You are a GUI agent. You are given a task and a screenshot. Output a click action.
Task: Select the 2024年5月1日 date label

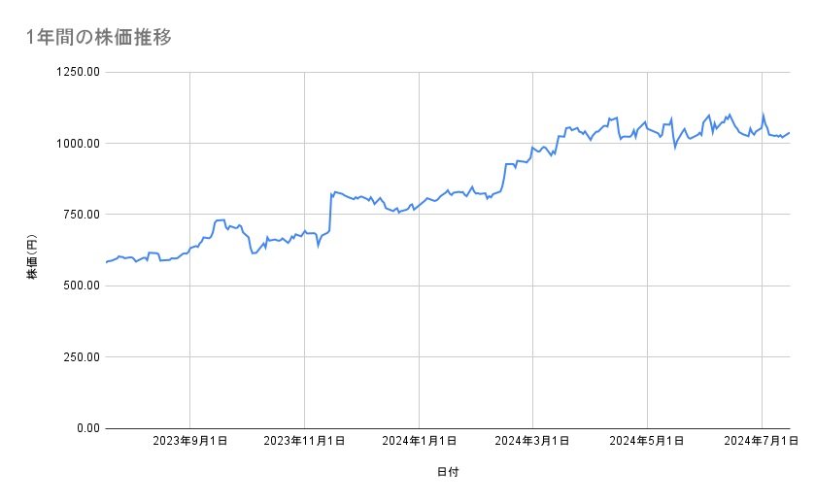647,443
